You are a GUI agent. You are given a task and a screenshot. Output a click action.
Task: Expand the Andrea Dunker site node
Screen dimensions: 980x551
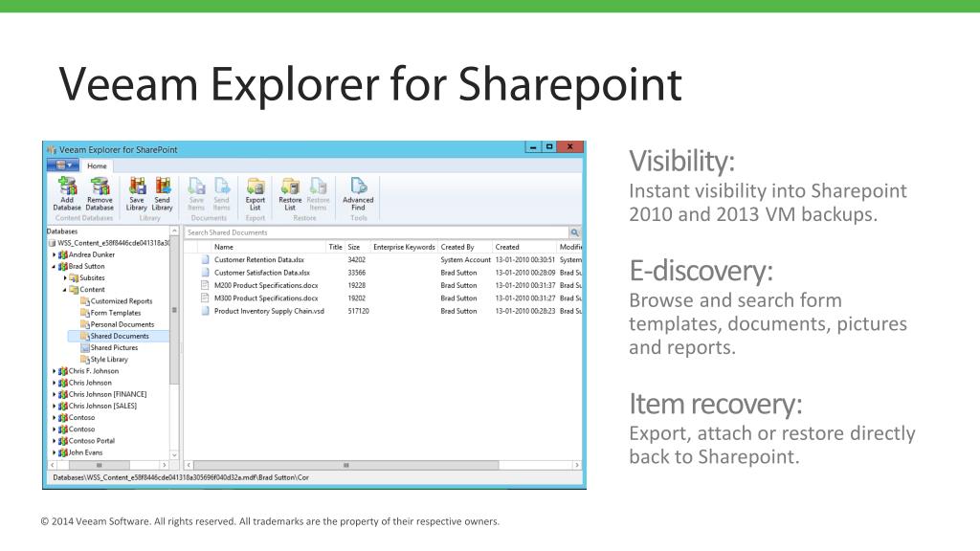pos(54,254)
